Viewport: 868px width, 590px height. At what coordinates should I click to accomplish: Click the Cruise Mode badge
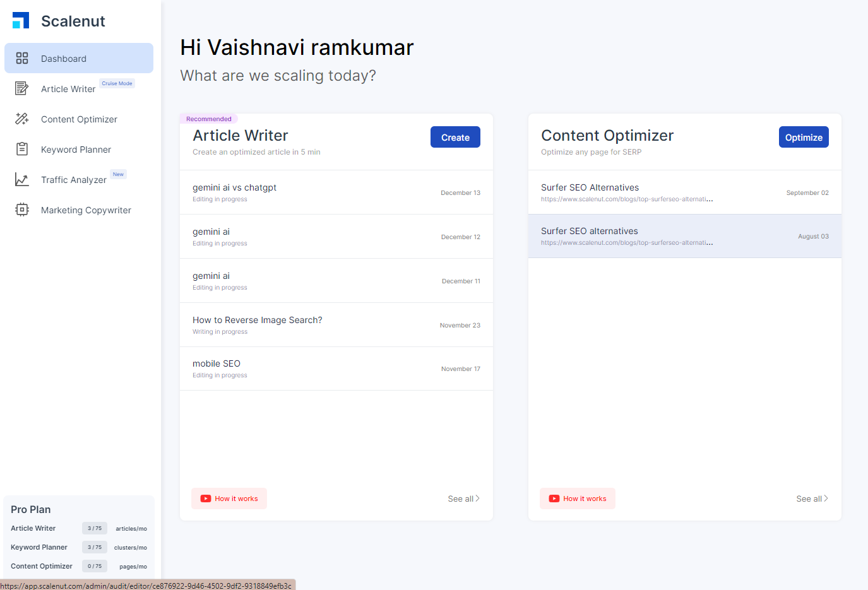[x=117, y=83]
